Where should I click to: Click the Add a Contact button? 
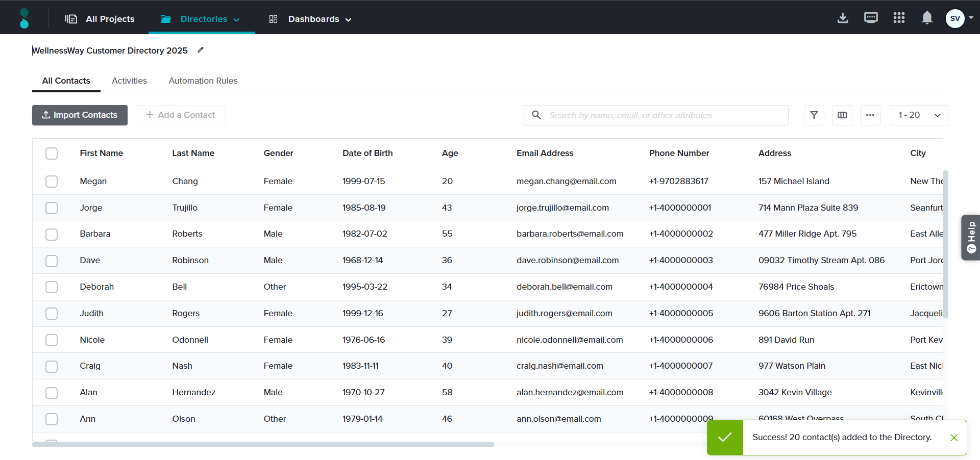coord(181,115)
